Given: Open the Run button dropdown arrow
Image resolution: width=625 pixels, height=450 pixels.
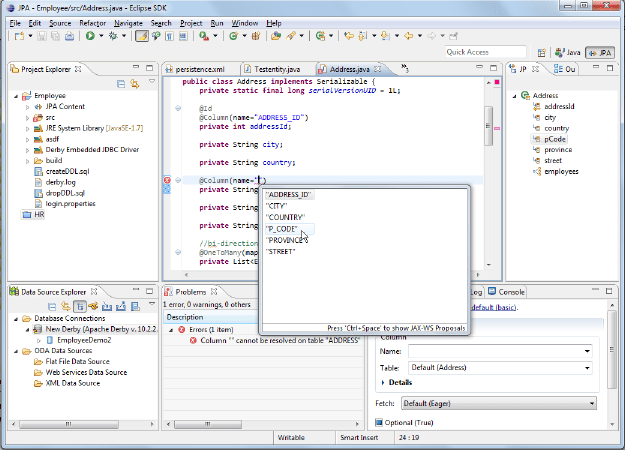Looking at the screenshot, I should pos(101,36).
